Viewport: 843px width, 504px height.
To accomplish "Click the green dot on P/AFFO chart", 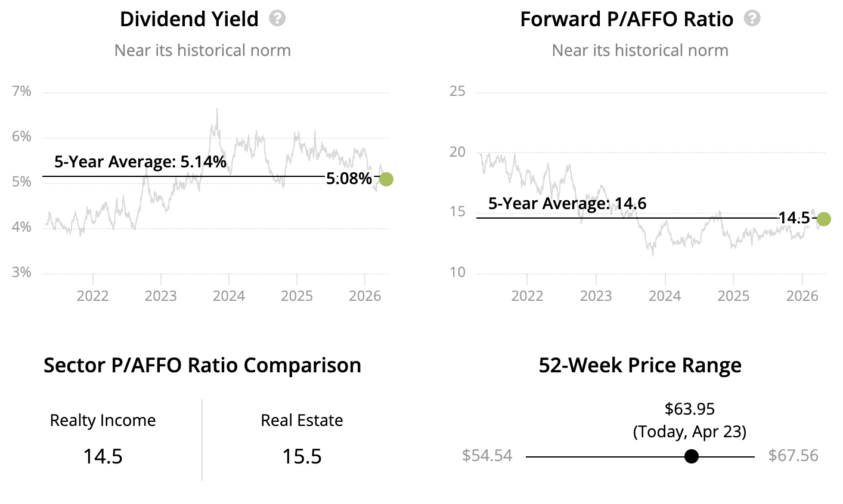I will 823,219.
